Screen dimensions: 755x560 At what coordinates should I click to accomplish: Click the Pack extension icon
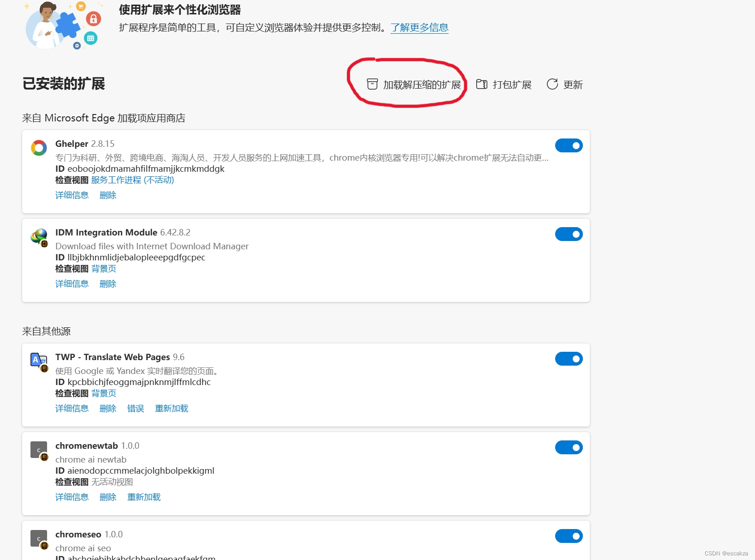[482, 84]
